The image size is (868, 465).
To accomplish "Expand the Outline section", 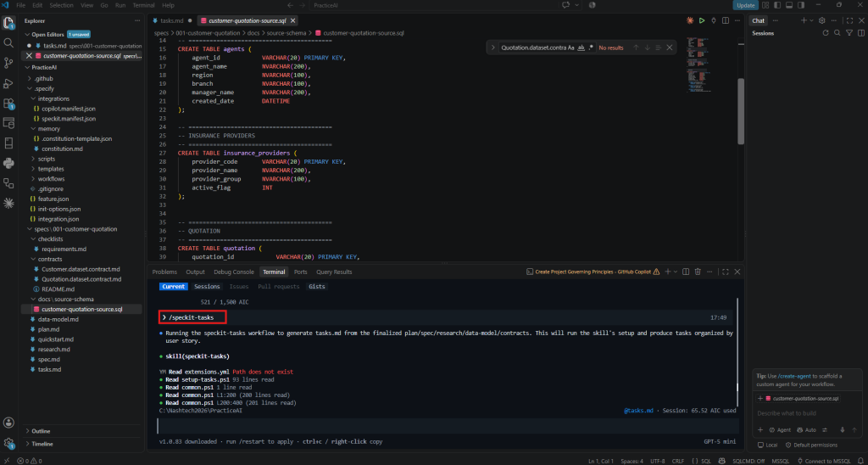I will [41, 431].
